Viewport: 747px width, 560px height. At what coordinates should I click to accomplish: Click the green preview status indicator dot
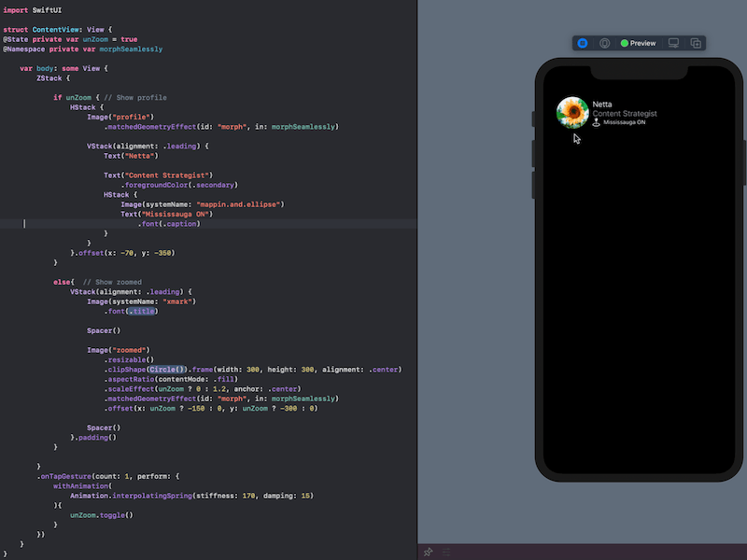point(624,43)
